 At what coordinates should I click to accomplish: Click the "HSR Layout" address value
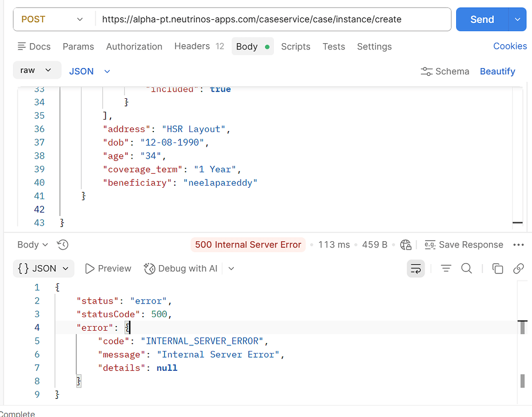[194, 129]
